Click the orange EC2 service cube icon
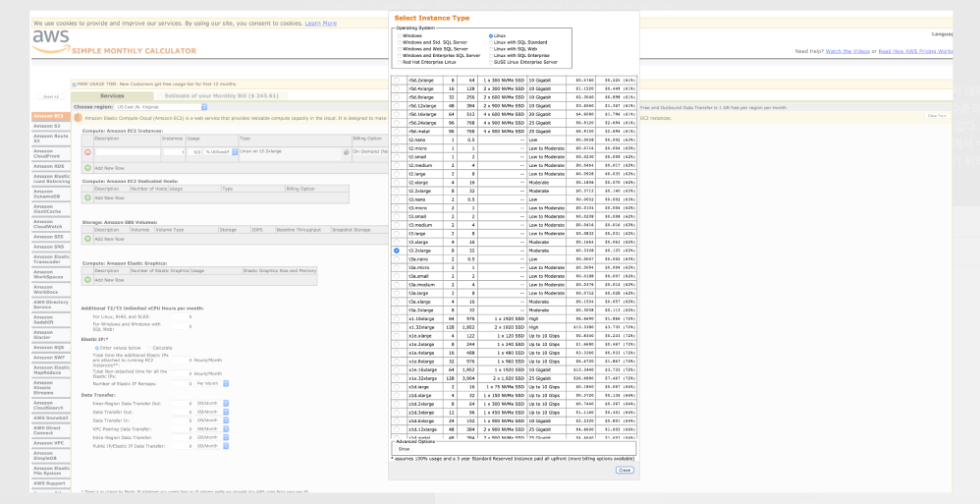 pyautogui.click(x=78, y=118)
